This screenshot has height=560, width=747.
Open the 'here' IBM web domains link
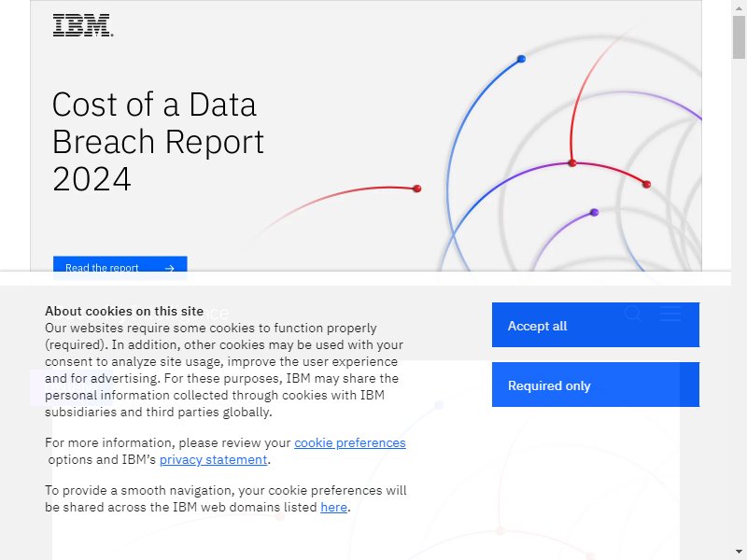[x=333, y=507]
